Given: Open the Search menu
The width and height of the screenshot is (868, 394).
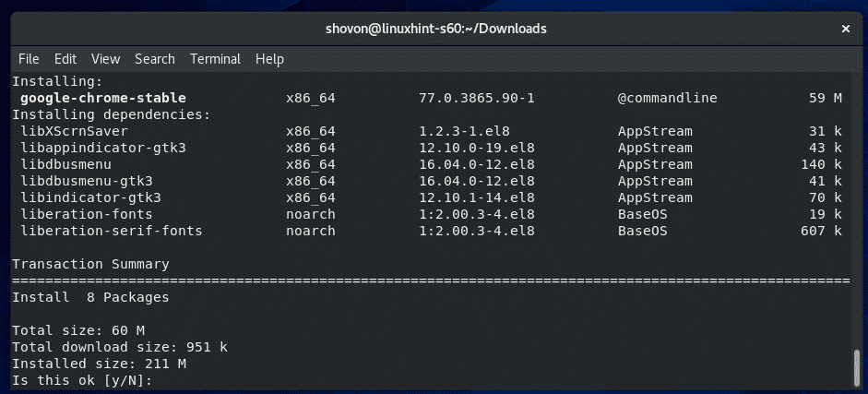Looking at the screenshot, I should tap(154, 59).
